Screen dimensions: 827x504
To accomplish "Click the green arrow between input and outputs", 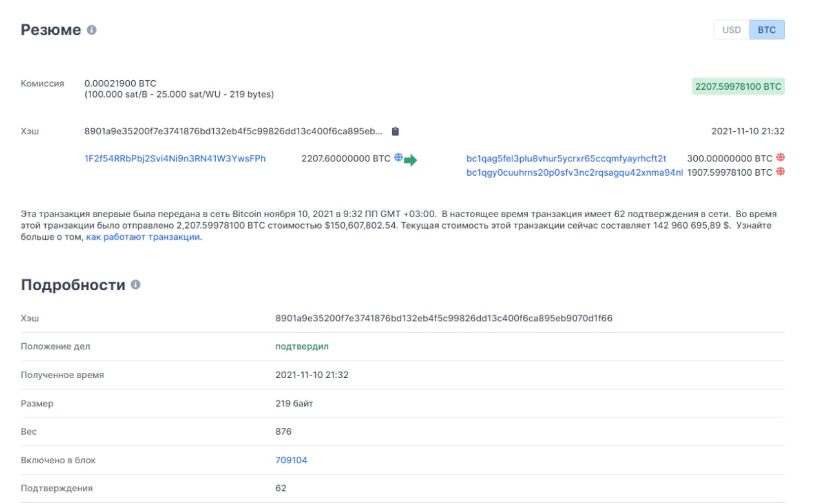I will (411, 160).
